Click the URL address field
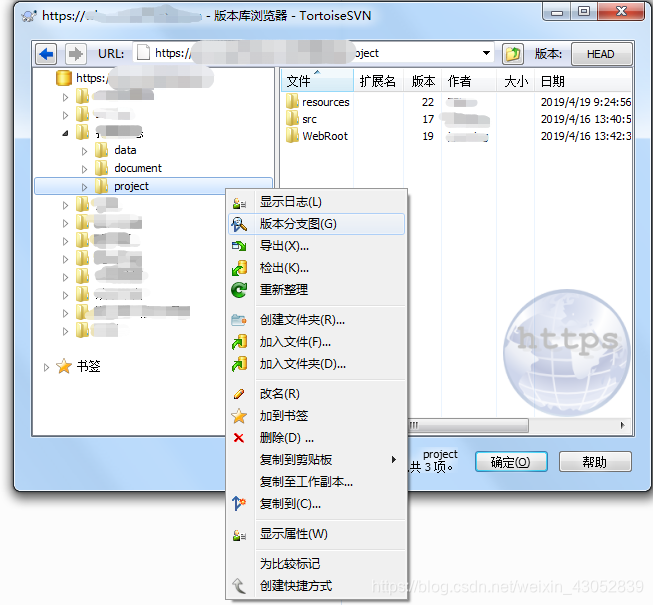 click(x=313, y=53)
